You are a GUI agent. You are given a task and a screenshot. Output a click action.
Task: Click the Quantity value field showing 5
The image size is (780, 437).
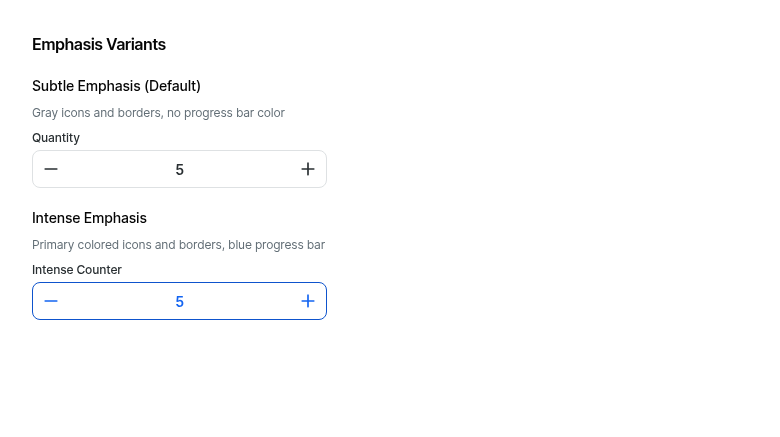pyautogui.click(x=180, y=170)
